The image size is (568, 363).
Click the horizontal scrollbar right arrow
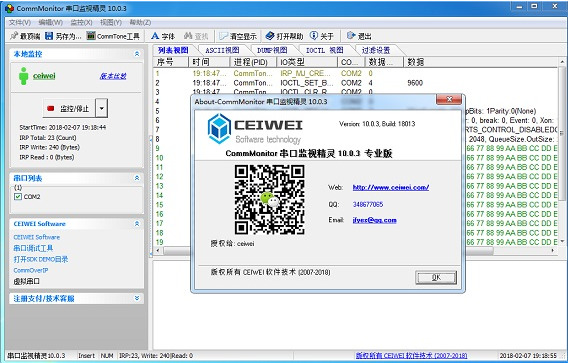pyautogui.click(x=553, y=250)
